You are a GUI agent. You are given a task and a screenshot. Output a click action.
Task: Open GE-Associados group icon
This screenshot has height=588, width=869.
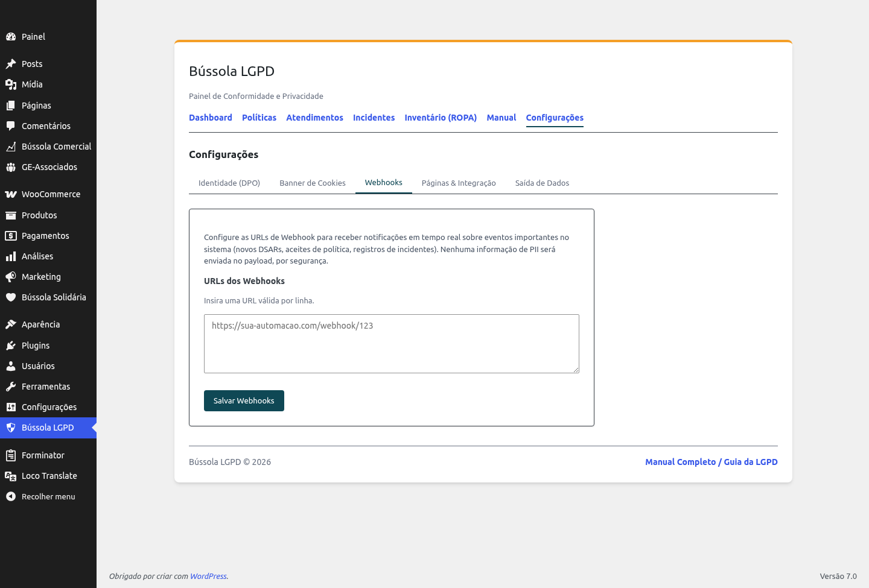11,167
